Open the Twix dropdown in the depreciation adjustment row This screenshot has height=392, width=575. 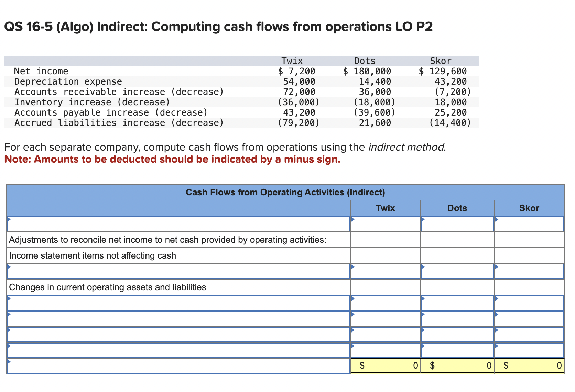385,271
